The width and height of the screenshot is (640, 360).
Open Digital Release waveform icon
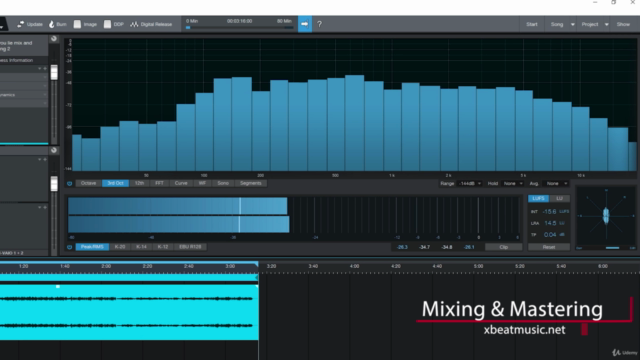click(x=134, y=24)
